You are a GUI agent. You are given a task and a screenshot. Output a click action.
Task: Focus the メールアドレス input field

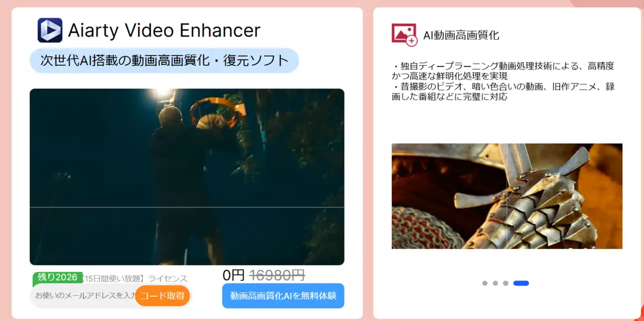[x=84, y=295]
